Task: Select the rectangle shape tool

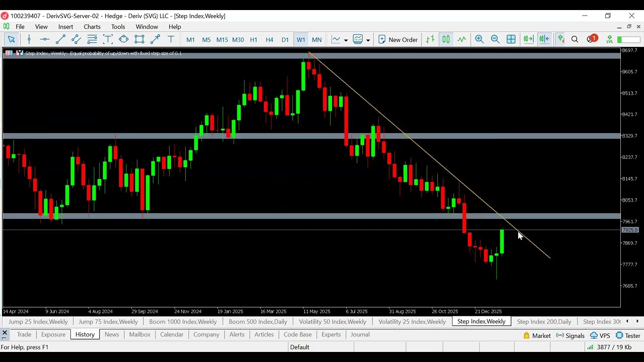Action: pyautogui.click(x=139, y=39)
